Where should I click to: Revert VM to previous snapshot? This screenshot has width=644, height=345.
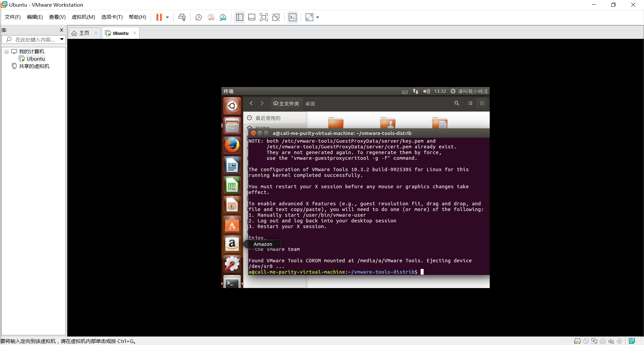(x=211, y=17)
